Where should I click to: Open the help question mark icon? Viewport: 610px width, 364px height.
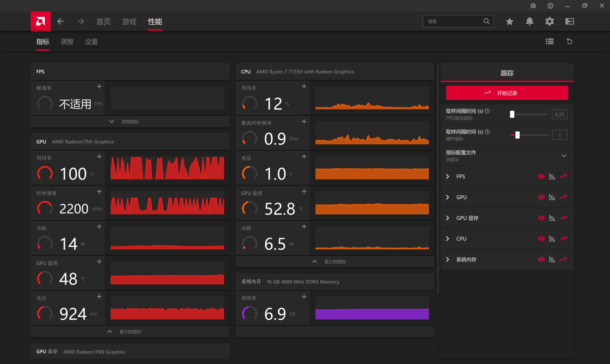(550, 6)
